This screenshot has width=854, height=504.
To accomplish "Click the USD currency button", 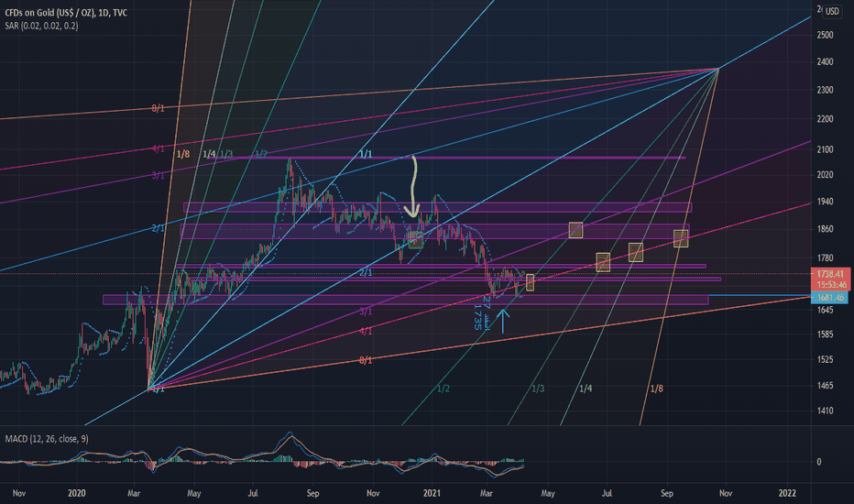I will click(x=832, y=11).
